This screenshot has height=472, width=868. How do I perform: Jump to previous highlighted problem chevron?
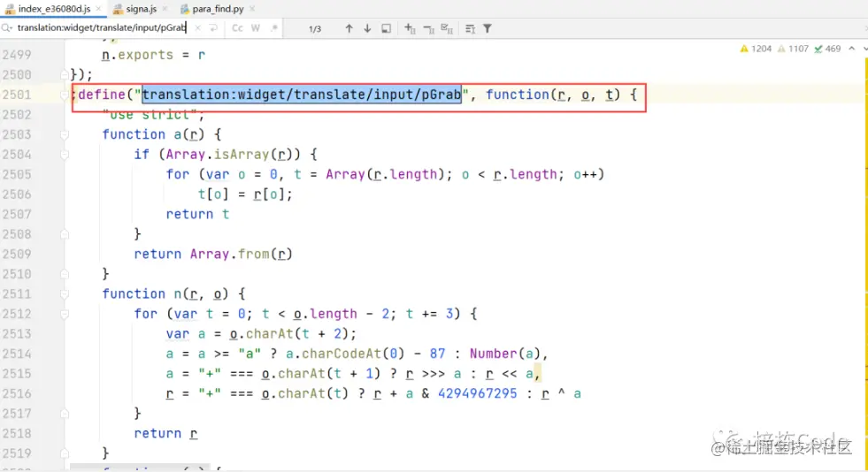tap(852, 49)
